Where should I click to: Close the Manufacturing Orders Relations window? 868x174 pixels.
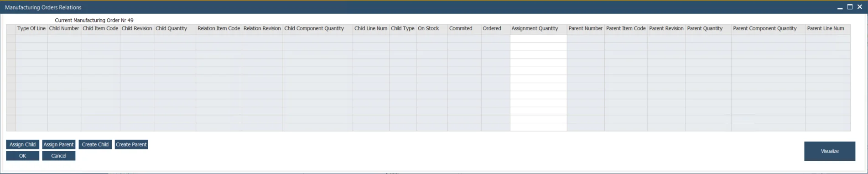860,7
